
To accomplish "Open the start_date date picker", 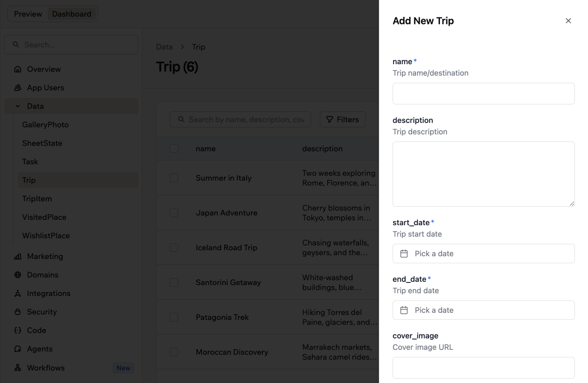I will point(483,254).
